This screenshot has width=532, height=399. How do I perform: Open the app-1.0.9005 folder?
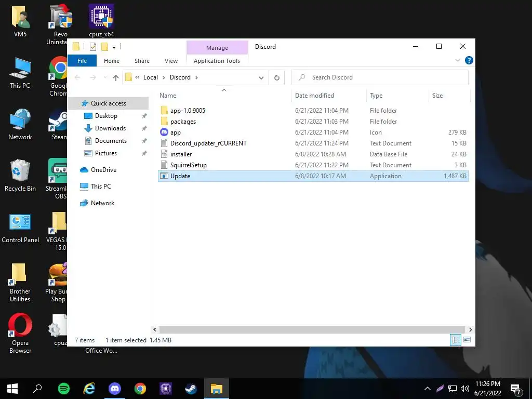tap(188, 111)
